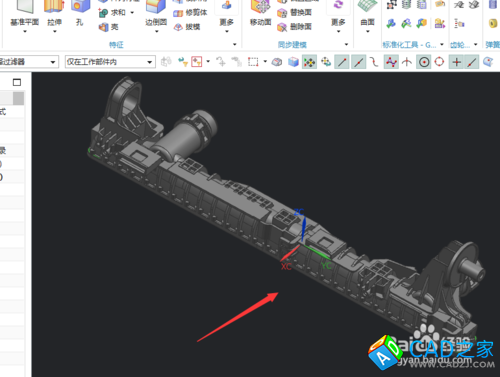Enable the quadrant point snap
Image resolution: width=500 pixels, height=377 pixels.
[x=439, y=62]
